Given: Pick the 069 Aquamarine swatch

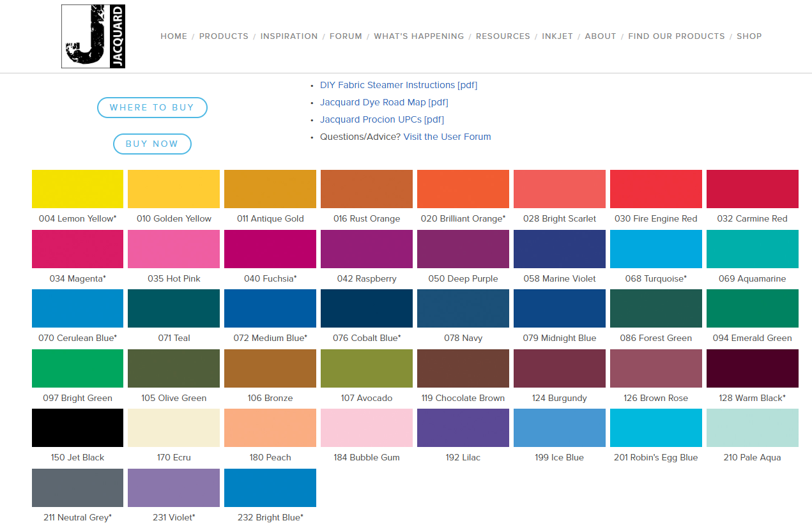Looking at the screenshot, I should click(x=753, y=249).
